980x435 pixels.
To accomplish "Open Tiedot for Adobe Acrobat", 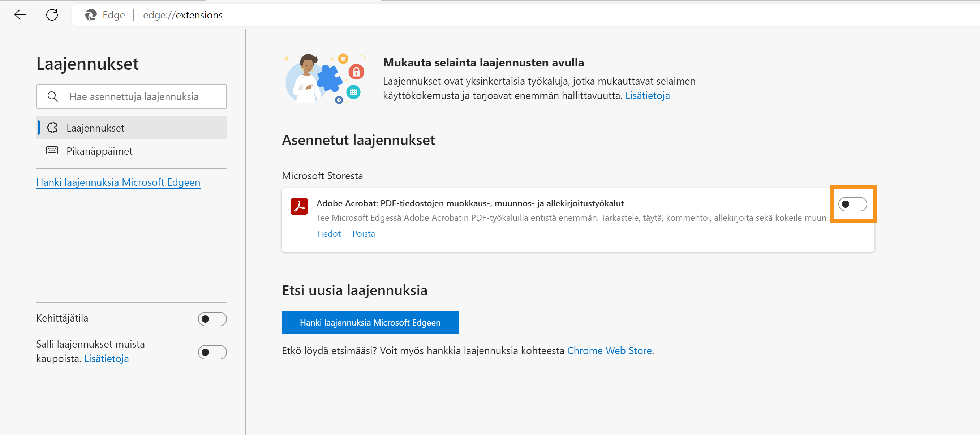I will (x=328, y=233).
